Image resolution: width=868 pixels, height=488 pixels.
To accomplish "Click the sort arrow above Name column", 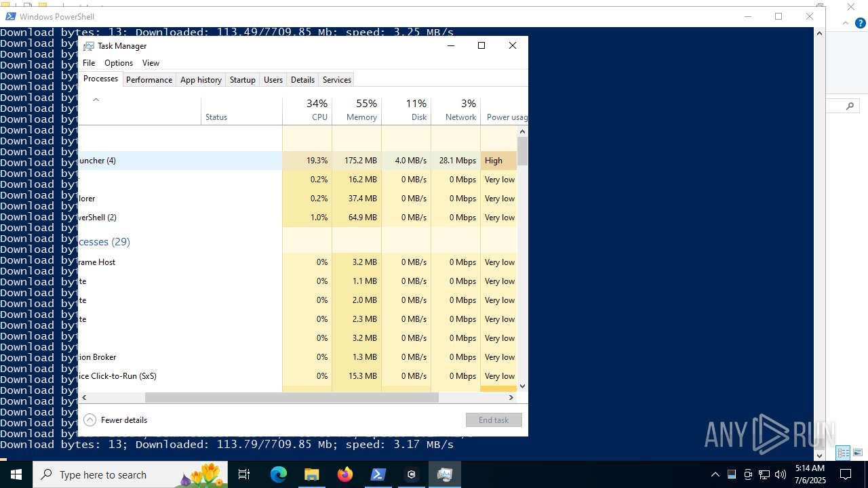I will [x=96, y=100].
